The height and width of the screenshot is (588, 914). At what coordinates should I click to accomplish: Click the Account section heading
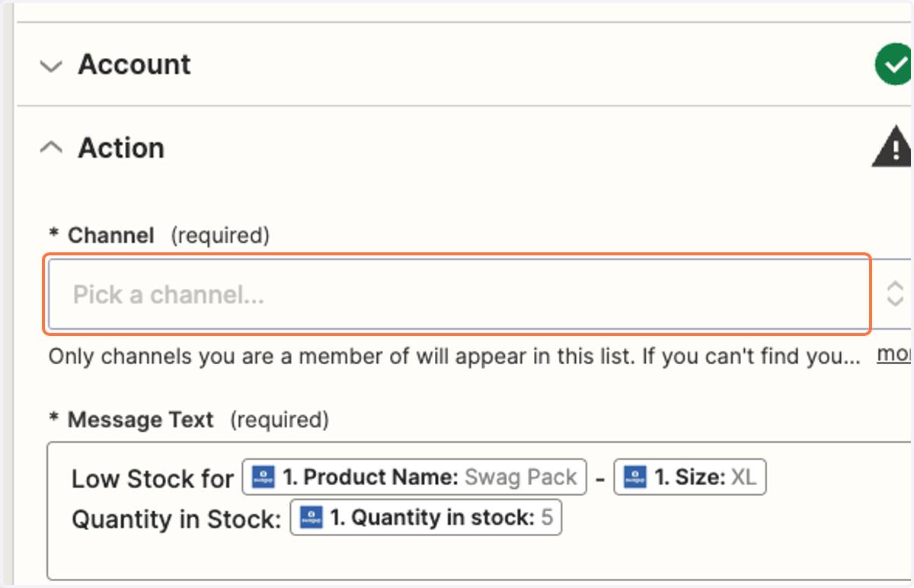tap(134, 65)
